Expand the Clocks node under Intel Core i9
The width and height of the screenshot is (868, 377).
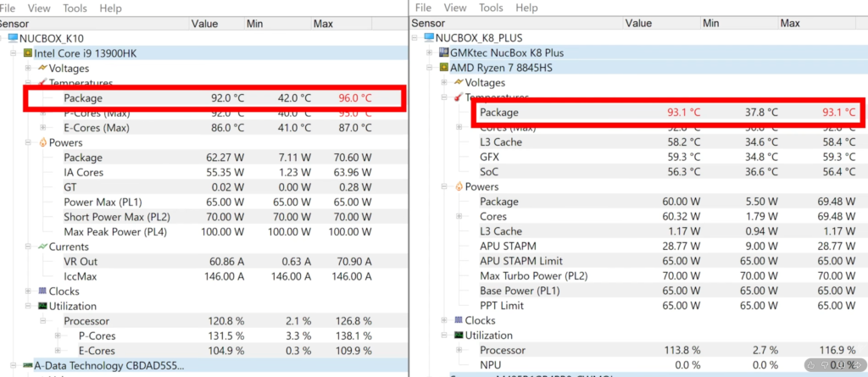pos(28,291)
